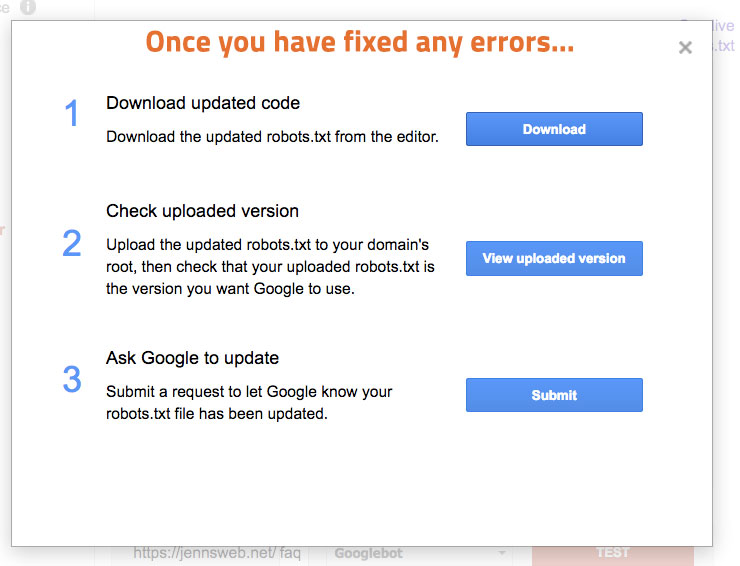Click the arrow beside Googlebot
This screenshot has height=566, width=740.
point(502,552)
